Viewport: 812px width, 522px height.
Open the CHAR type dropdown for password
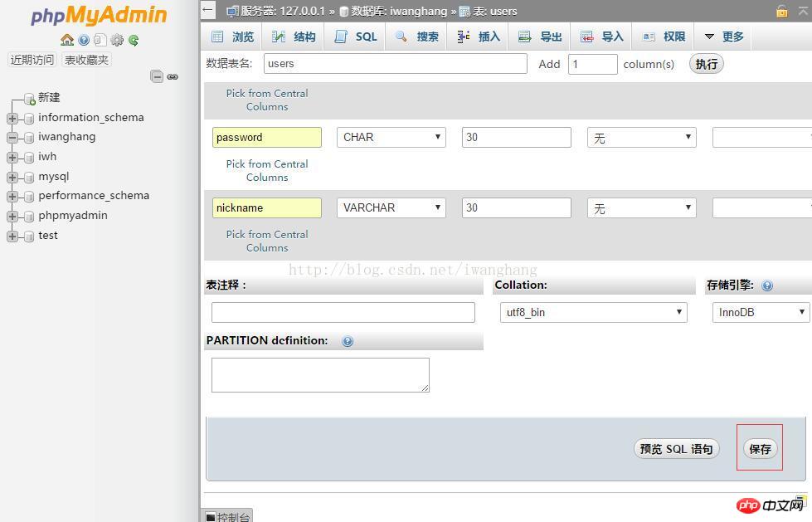click(x=391, y=138)
